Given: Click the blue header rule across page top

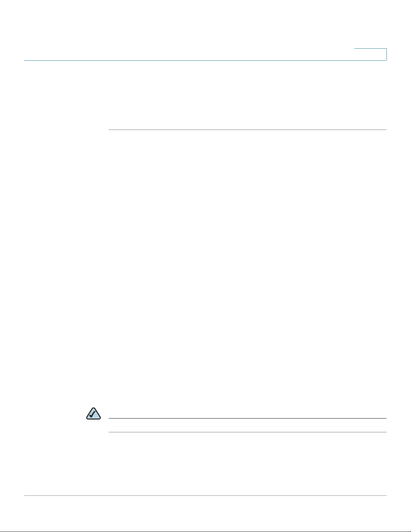Looking at the screenshot, I should click(x=205, y=60).
